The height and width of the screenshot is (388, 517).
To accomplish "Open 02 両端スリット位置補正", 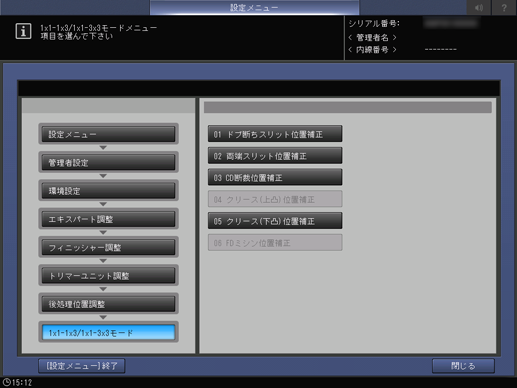I will (275, 156).
